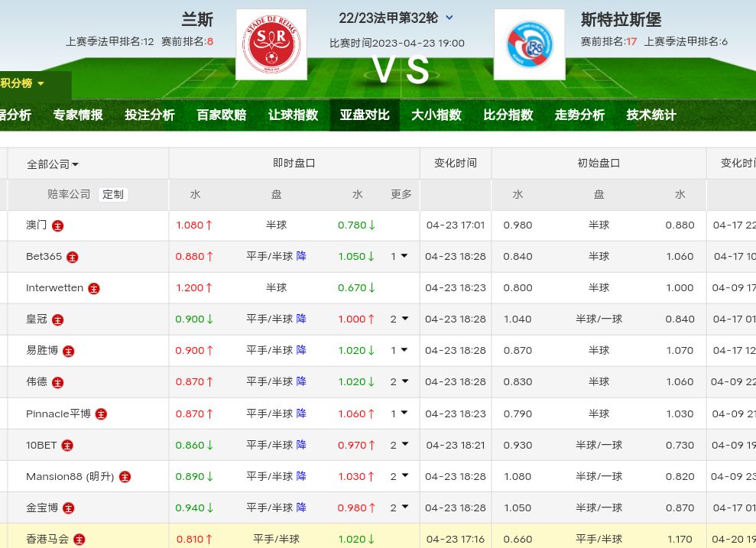The width and height of the screenshot is (756, 548).
Task: Open the 22/23法甲第32轮 round dropdown
Action: pos(449,18)
